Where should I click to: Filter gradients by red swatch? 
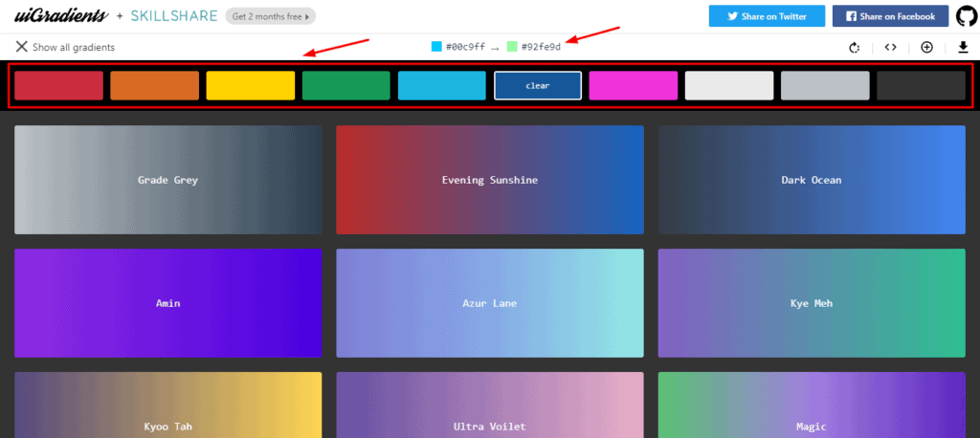[x=58, y=86]
